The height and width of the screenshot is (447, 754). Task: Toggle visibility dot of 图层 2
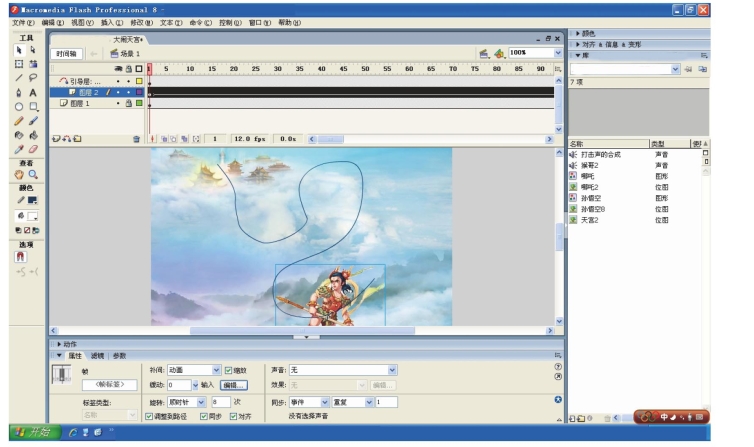click(118, 92)
